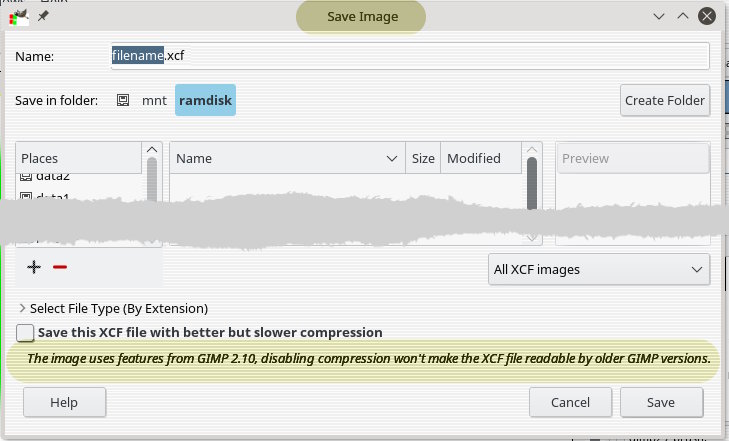Click the Create Folder button
Image resolution: width=729 pixels, height=441 pixels.
(665, 100)
